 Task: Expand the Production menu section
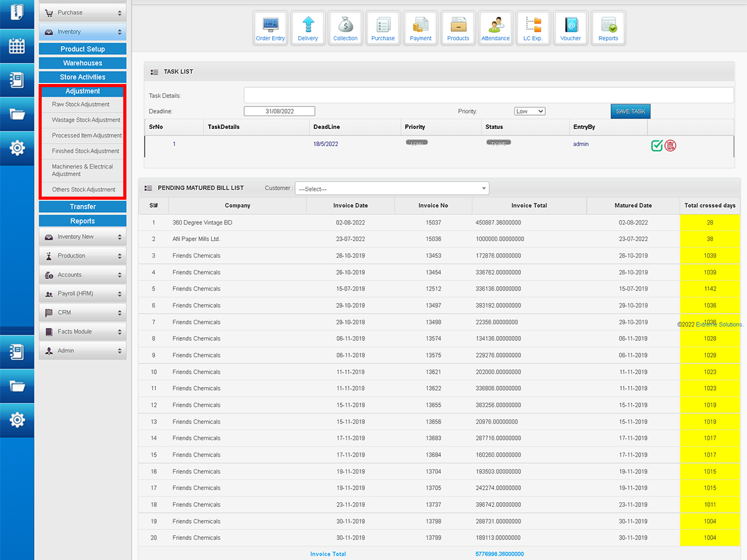pos(83,256)
